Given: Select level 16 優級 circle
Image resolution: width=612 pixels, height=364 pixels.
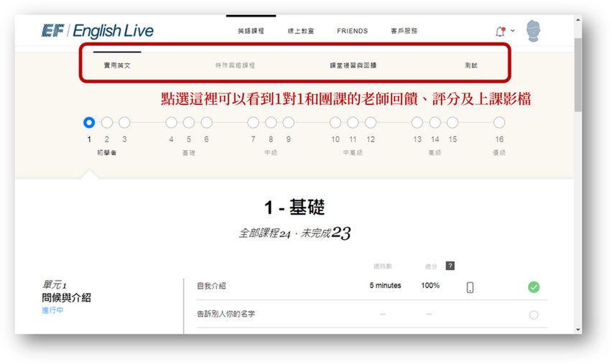Looking at the screenshot, I should 499,123.
